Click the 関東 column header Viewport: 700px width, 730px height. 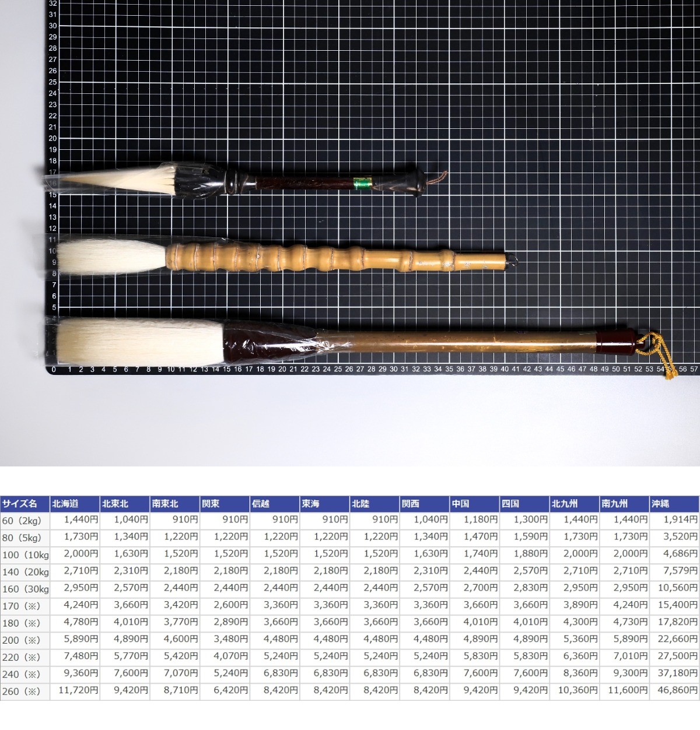224,504
